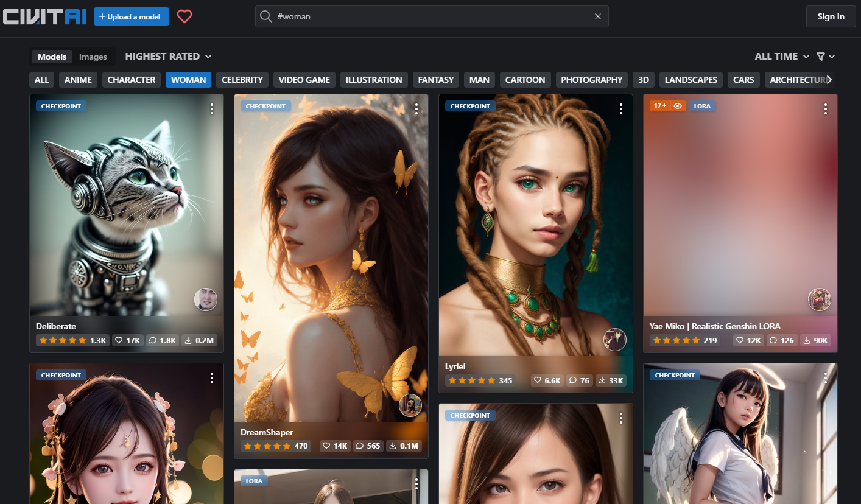Select the FANTASY category tag
Viewport: 861px width, 504px height.
pyautogui.click(x=436, y=80)
